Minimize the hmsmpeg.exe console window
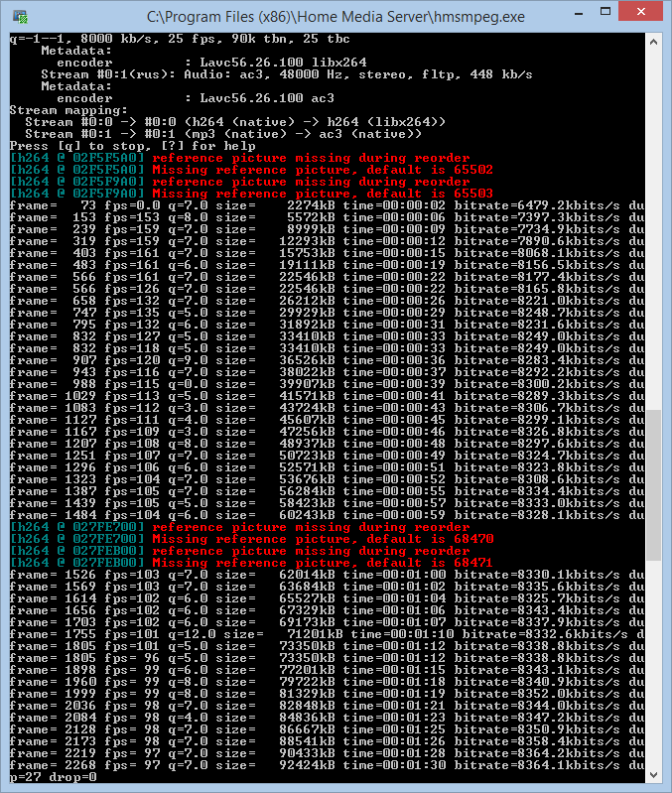The image size is (672, 793). coord(579,13)
